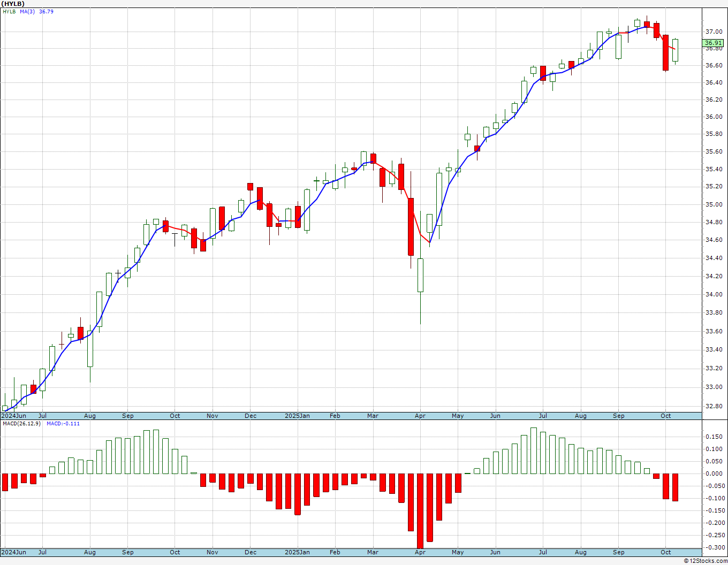Select Dec on the MACD time axis
This screenshot has height=565, width=728.
(x=251, y=552)
